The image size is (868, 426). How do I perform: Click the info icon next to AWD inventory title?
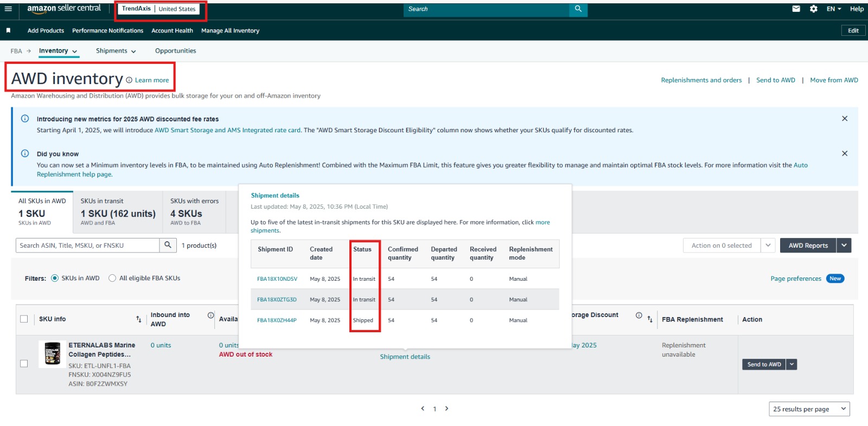pyautogui.click(x=129, y=80)
